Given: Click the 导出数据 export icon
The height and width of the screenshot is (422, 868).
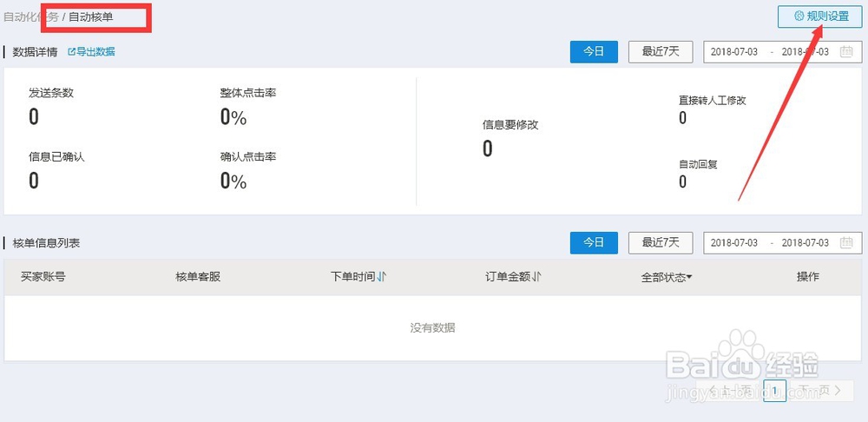Looking at the screenshot, I should [x=71, y=52].
